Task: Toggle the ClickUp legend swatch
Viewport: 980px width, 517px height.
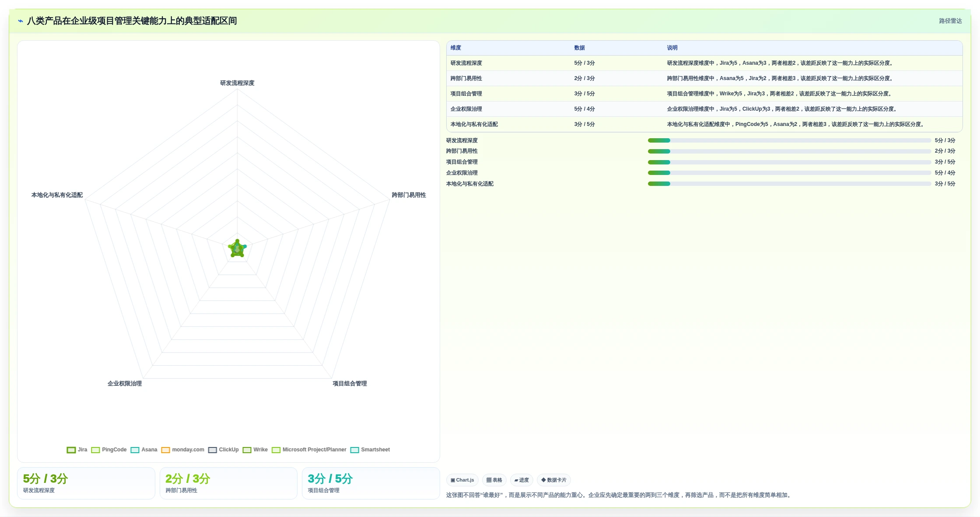Action: click(213, 450)
